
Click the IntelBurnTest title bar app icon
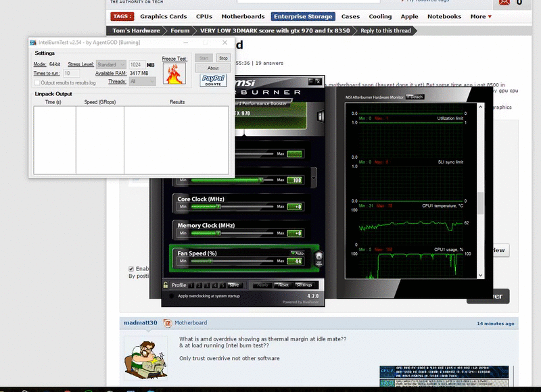click(x=33, y=43)
